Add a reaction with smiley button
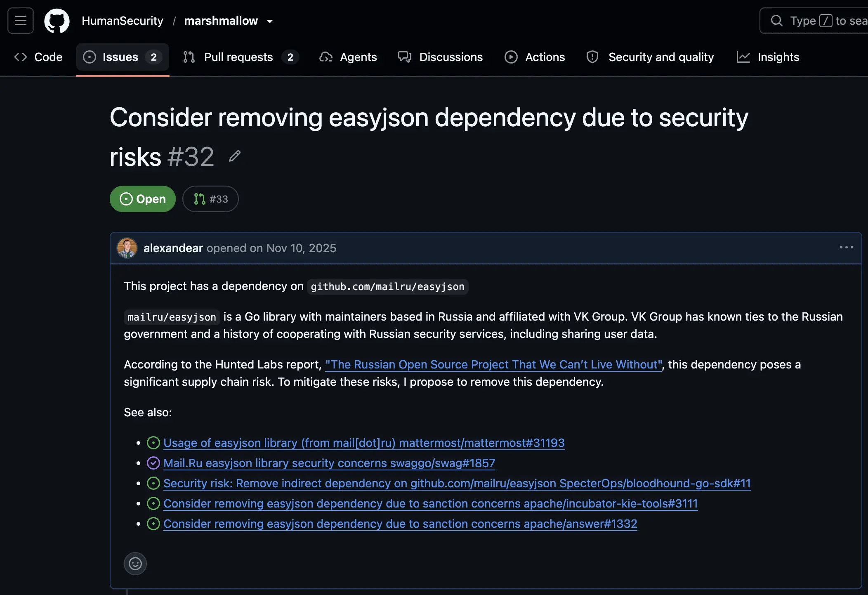 135,564
